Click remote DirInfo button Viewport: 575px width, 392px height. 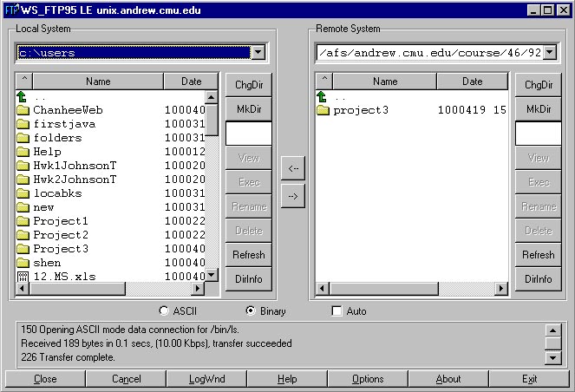[539, 278]
